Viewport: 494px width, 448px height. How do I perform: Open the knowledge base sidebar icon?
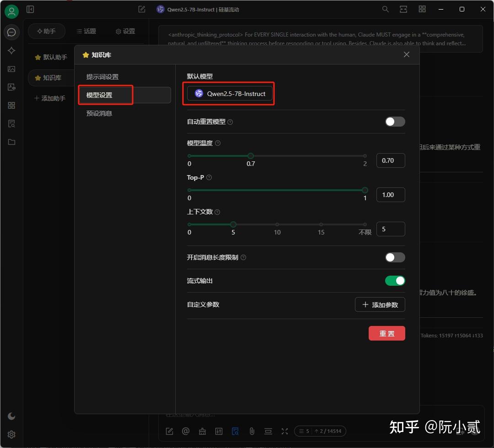pos(11,124)
